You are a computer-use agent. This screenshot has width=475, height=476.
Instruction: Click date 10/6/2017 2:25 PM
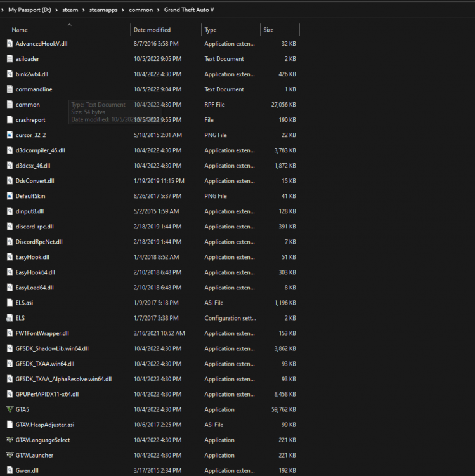pyautogui.click(x=157, y=425)
